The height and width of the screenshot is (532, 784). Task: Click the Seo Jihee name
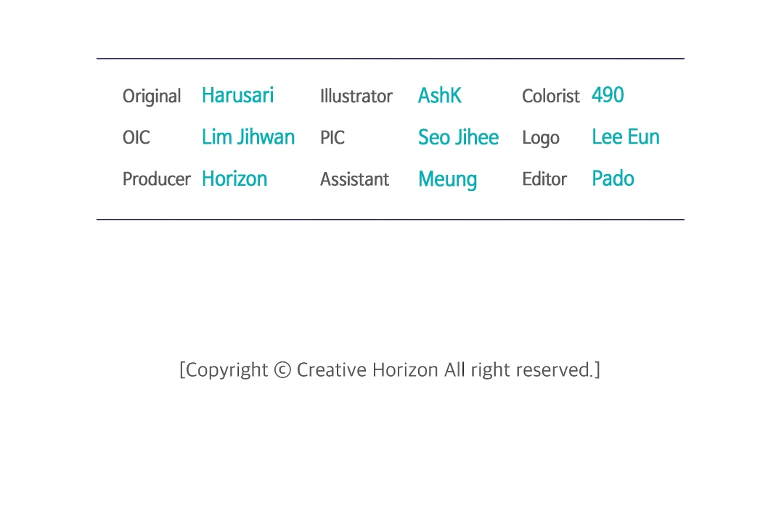(458, 137)
